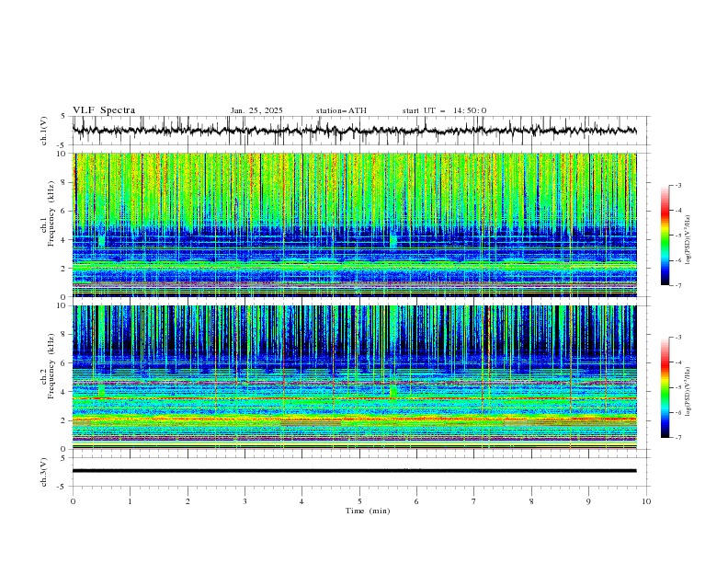Click the "VLF Spectra" title text

(104, 110)
